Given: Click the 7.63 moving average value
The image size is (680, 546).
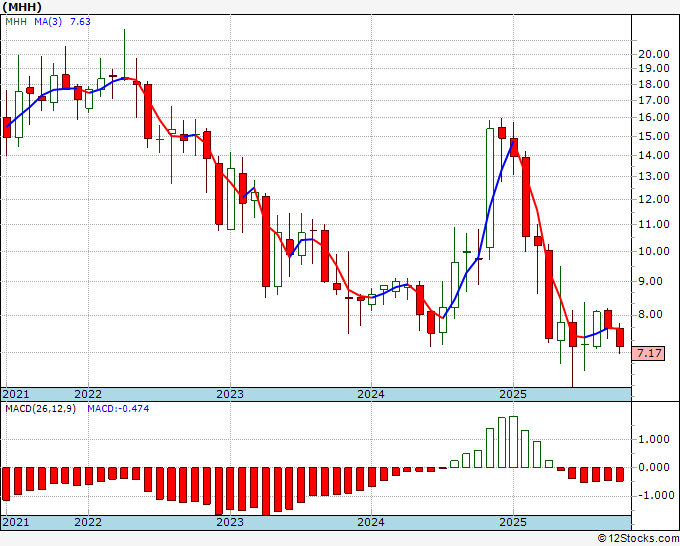Looking at the screenshot, I should coord(80,22).
